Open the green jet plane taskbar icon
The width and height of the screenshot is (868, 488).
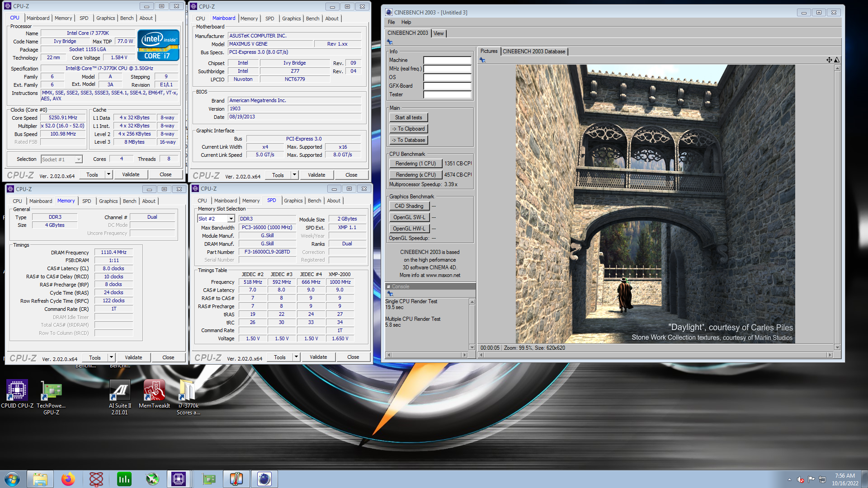pos(152,479)
